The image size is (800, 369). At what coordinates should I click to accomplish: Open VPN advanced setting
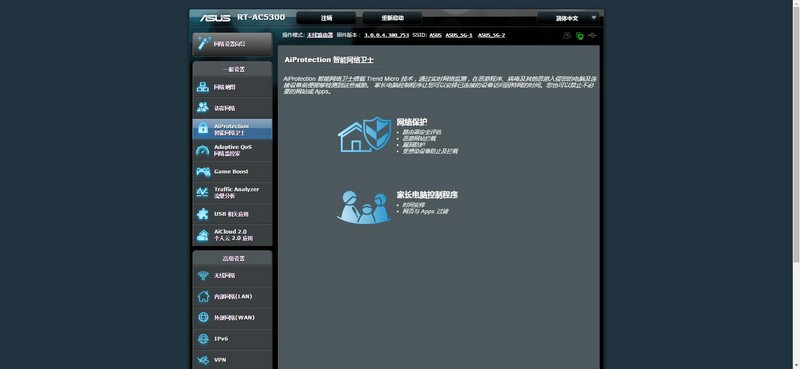[232, 360]
